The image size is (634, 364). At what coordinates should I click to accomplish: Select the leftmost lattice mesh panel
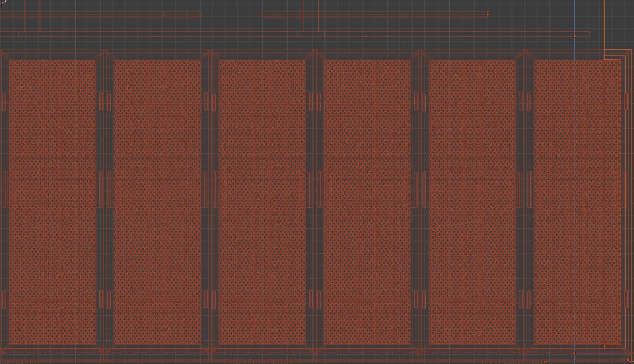point(52,202)
